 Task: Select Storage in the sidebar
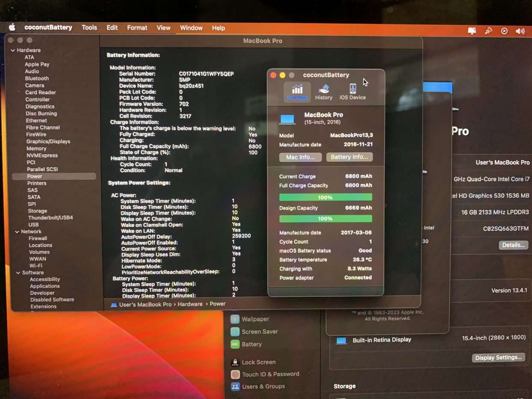pyautogui.click(x=38, y=211)
